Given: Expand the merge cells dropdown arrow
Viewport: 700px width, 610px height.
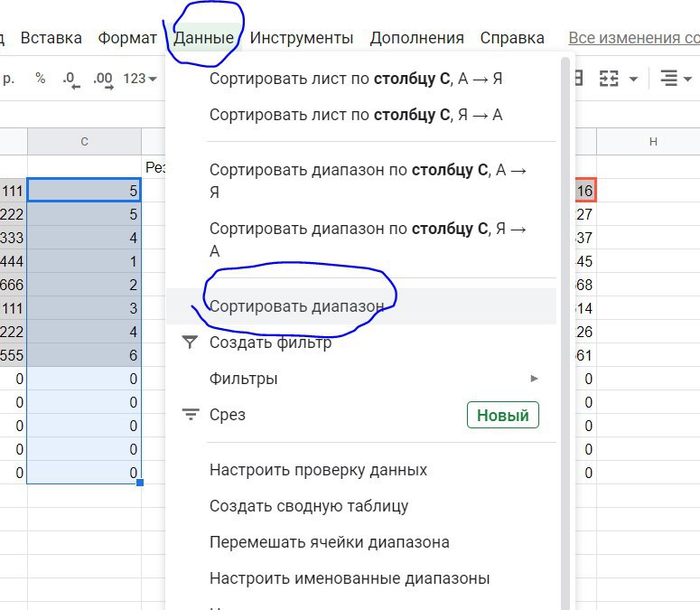Looking at the screenshot, I should [633, 79].
